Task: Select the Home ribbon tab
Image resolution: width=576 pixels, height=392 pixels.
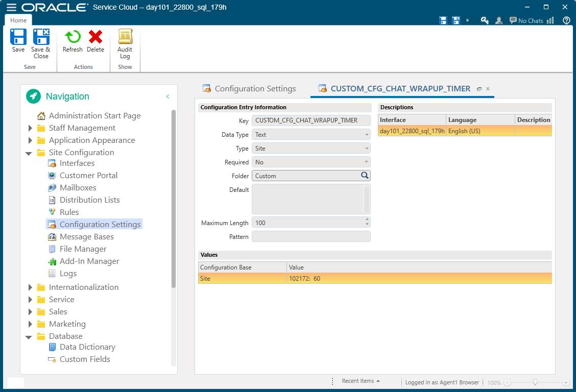Action: (x=18, y=20)
